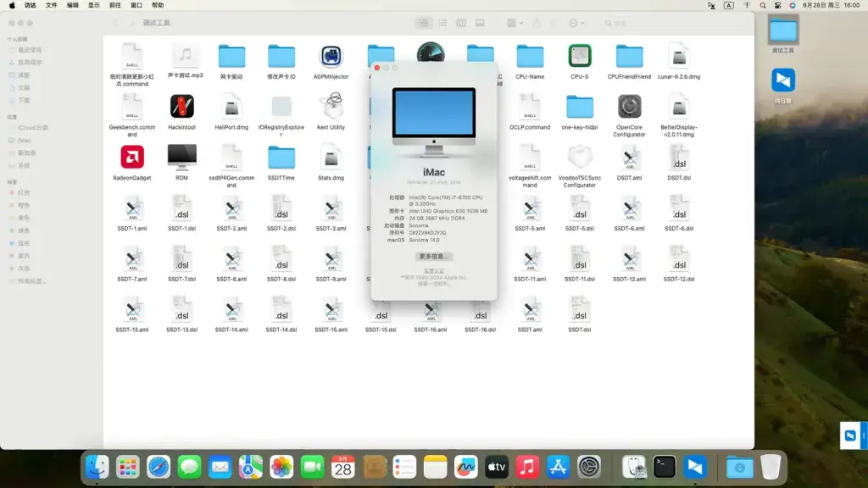Screen dimensions: 868x488
Task: Open the RDM display icon
Action: (181, 157)
